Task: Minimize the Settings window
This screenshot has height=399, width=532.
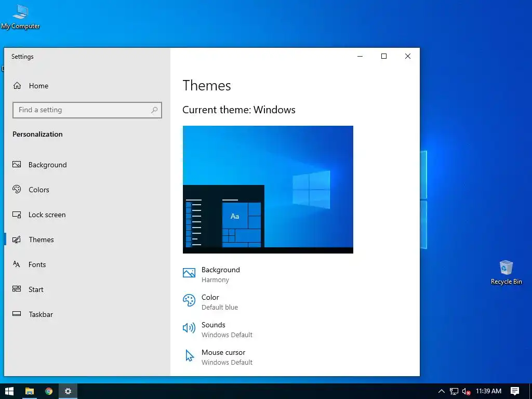Action: click(x=360, y=56)
